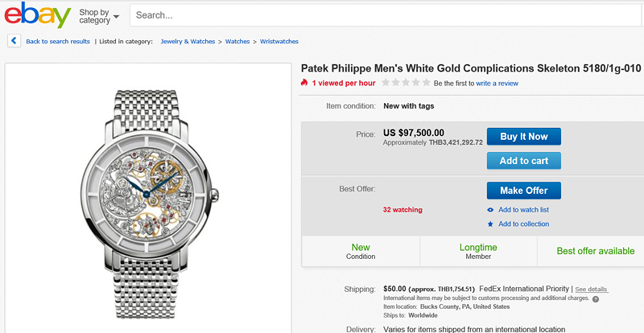This screenshot has width=644, height=333.
Task: Click the flame icon next to viewed per hour
Action: [304, 83]
